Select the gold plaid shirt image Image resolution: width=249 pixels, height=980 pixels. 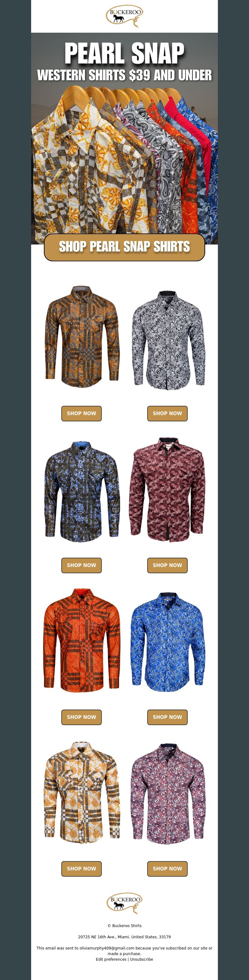coord(82,337)
